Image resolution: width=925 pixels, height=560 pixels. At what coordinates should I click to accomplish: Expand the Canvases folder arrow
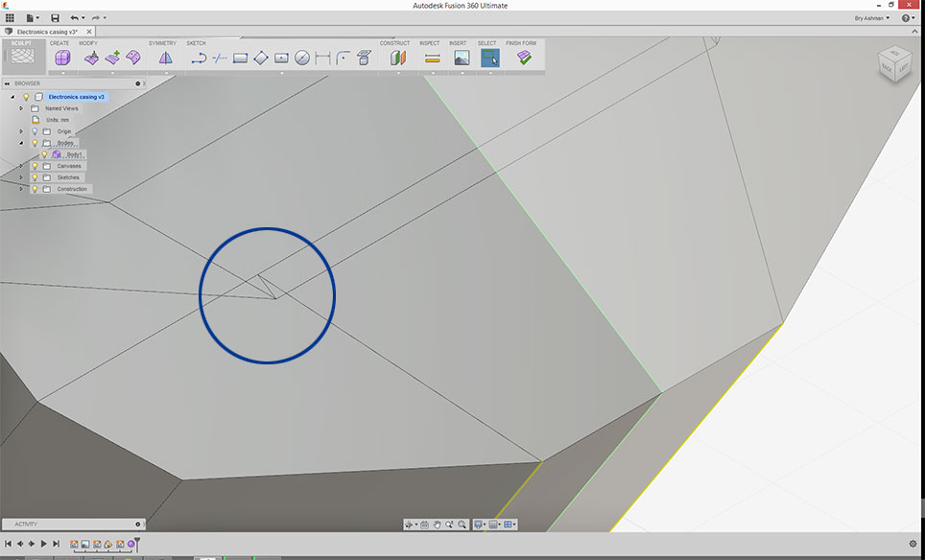tap(21, 166)
